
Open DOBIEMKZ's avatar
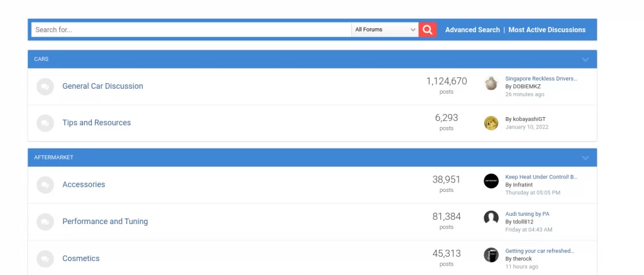click(x=491, y=83)
